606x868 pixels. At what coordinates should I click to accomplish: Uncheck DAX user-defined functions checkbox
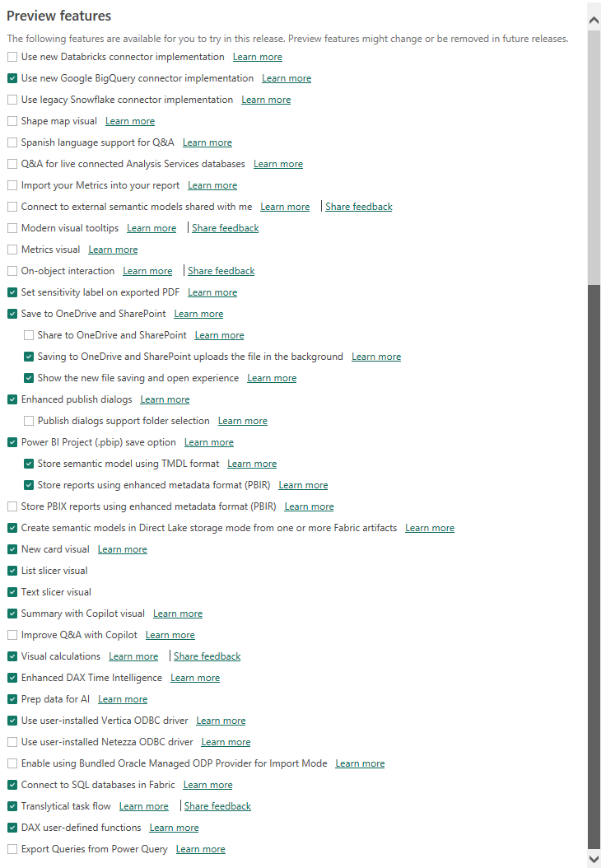(12, 828)
